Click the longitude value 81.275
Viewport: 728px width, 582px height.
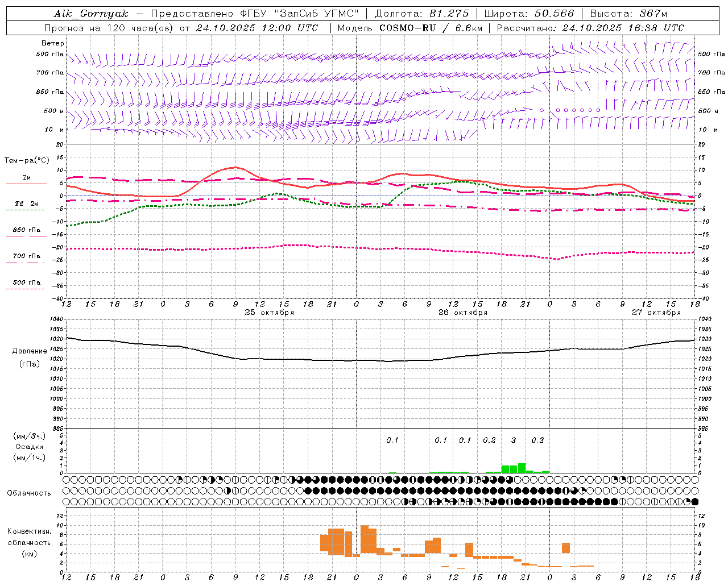tap(449, 14)
